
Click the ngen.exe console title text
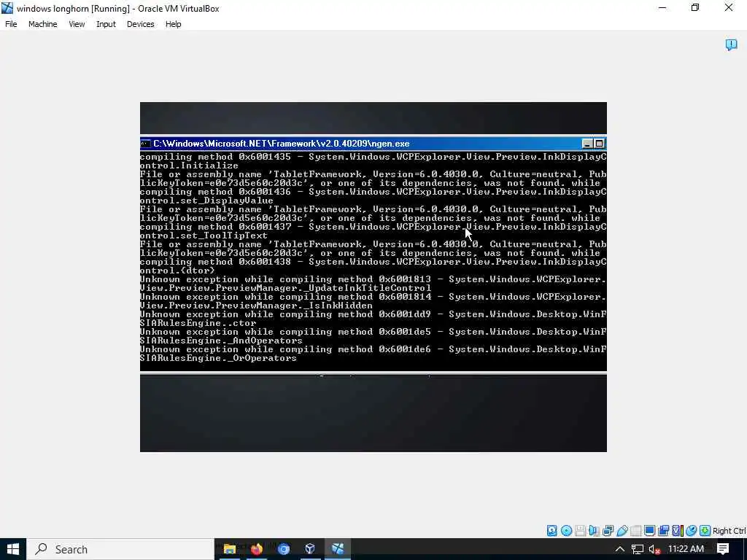[281, 144]
